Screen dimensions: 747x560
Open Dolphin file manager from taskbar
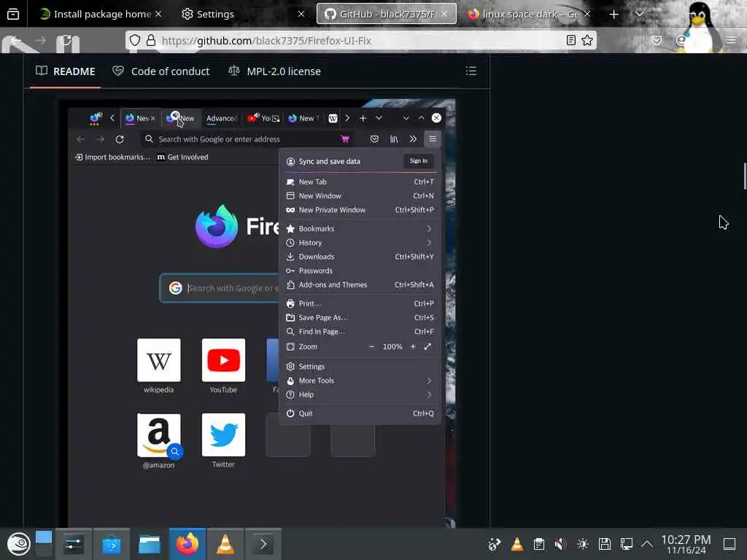coord(149,544)
